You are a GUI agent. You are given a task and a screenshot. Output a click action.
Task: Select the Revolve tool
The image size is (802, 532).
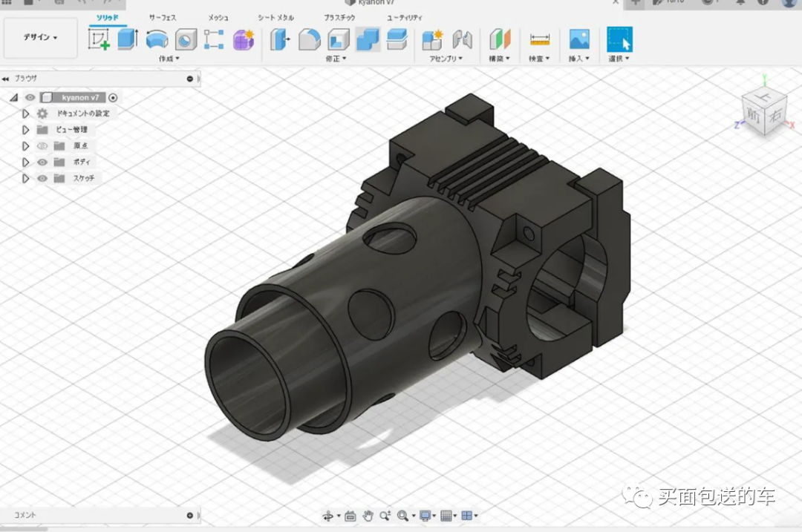click(x=157, y=39)
